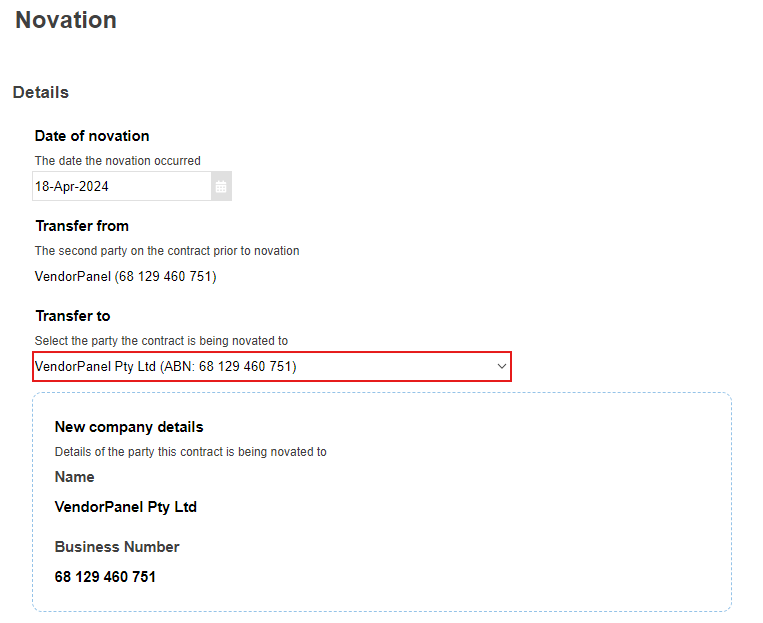The image size is (763, 623).
Task: Click the Transfer to label
Action: 73,316
